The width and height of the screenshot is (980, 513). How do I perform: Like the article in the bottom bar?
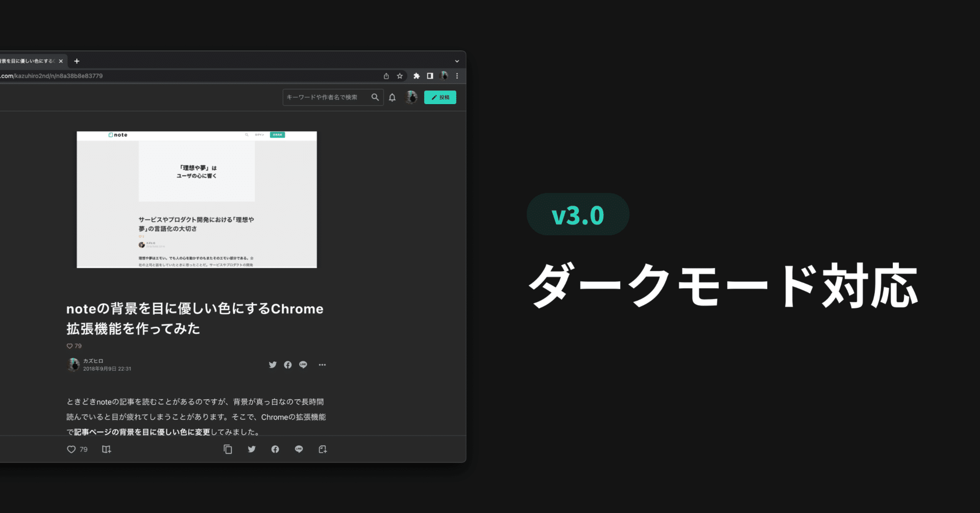[x=71, y=450]
